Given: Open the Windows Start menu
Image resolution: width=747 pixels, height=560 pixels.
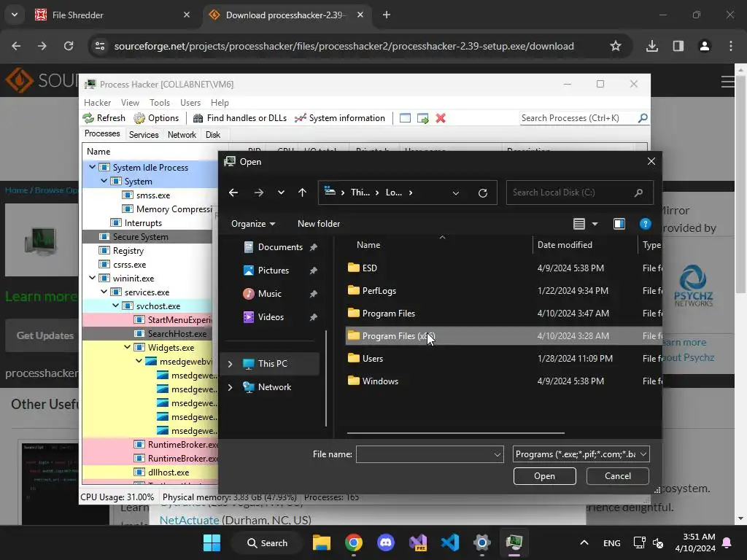Looking at the screenshot, I should pyautogui.click(x=212, y=542).
